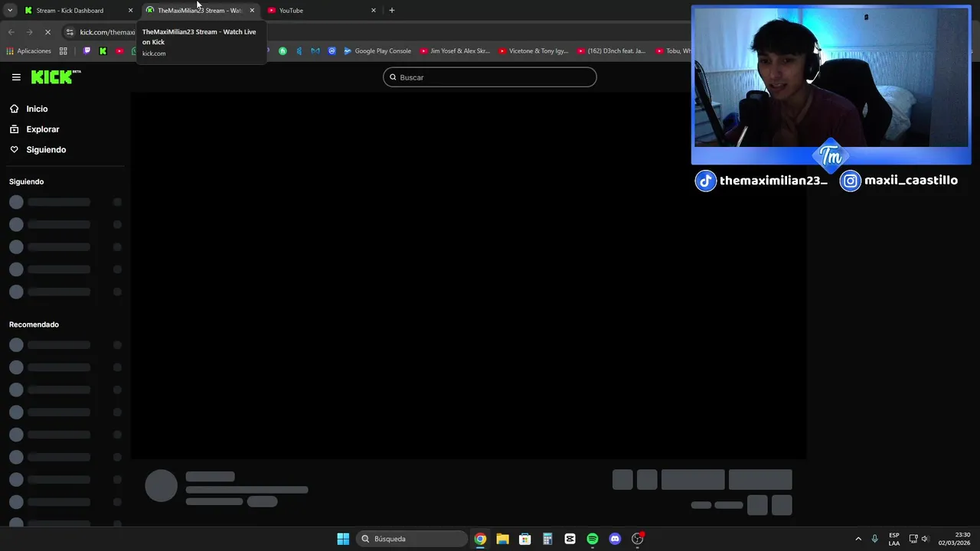
Task: Open the Vicetone & Tony Igy bookmark
Action: (x=534, y=51)
